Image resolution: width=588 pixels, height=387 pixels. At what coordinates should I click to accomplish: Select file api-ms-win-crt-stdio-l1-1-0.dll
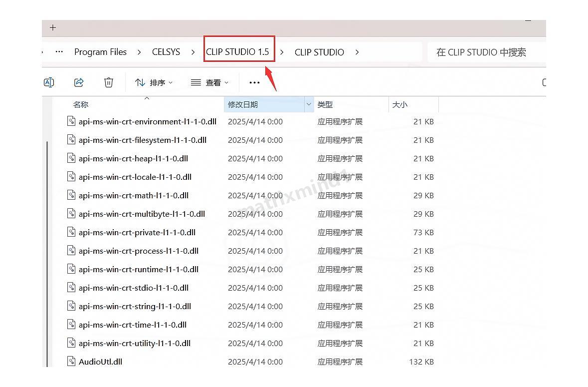point(134,288)
